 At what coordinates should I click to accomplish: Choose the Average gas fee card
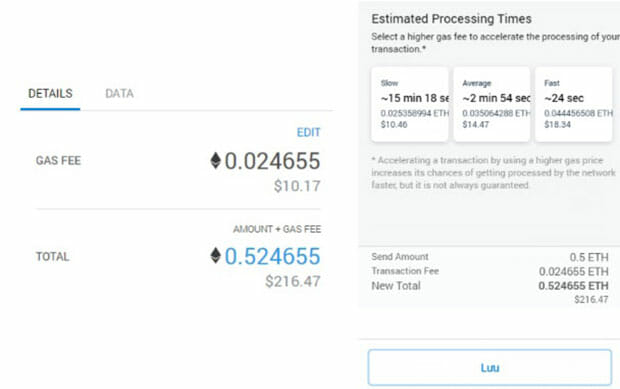491,104
